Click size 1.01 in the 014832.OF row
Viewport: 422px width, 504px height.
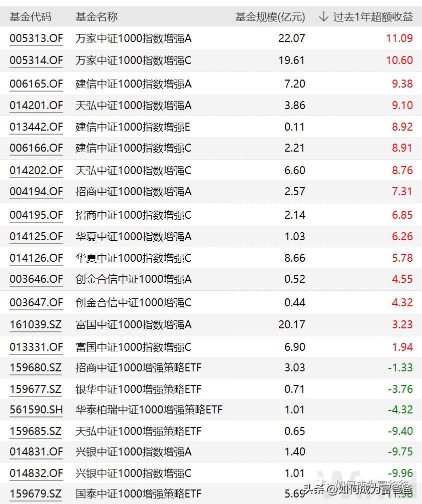coord(295,473)
